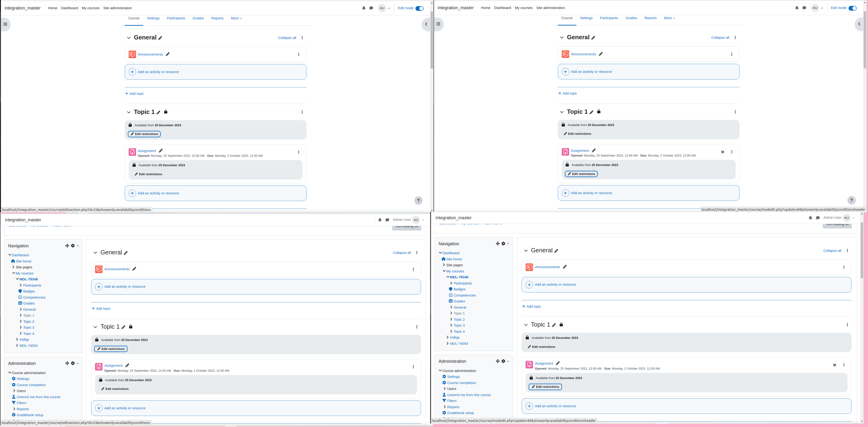Click vertical scrollbar in bottom-right window
This screenshot has height=427, width=868.
tap(862, 250)
